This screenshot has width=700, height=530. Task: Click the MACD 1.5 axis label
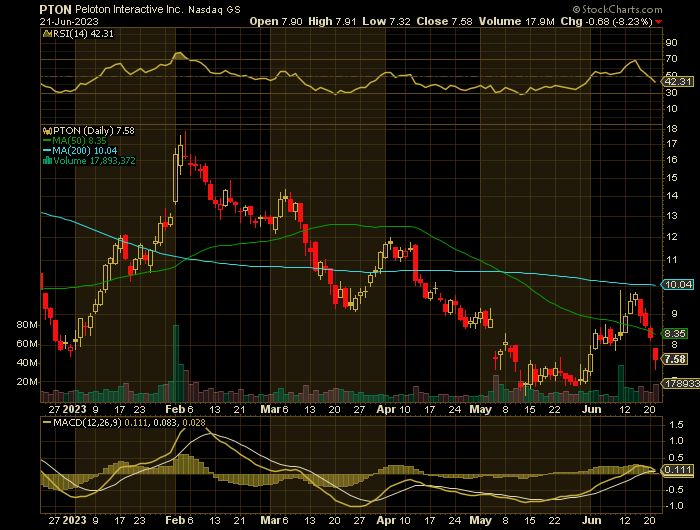click(x=677, y=425)
